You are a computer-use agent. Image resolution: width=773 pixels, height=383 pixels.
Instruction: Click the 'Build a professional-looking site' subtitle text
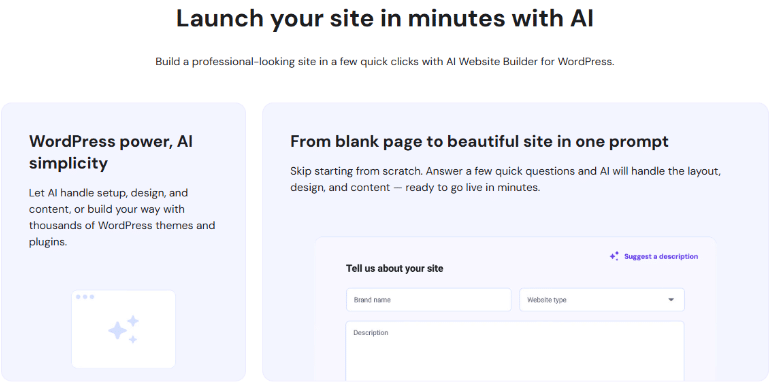pos(385,62)
